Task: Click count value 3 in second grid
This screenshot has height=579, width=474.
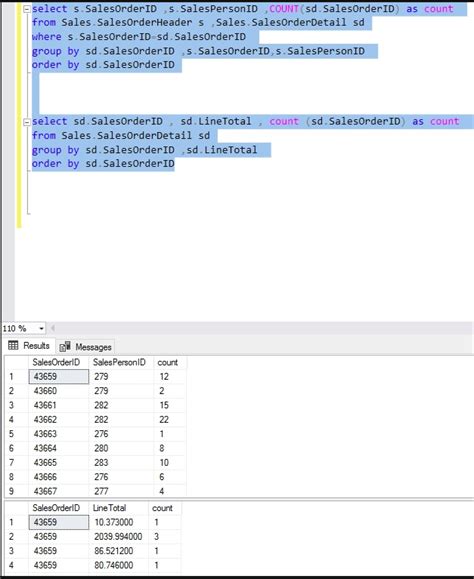Action: (x=165, y=537)
